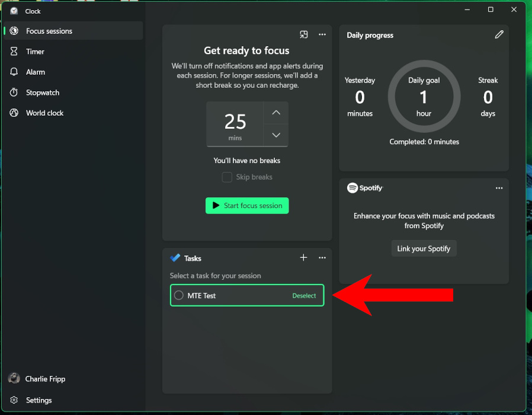Start a focus session
532x415 pixels.
click(246, 206)
